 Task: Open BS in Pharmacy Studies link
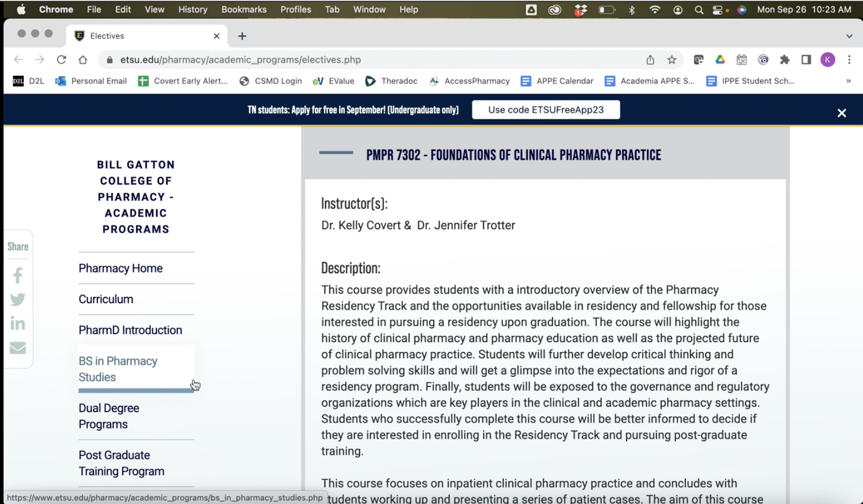118,369
